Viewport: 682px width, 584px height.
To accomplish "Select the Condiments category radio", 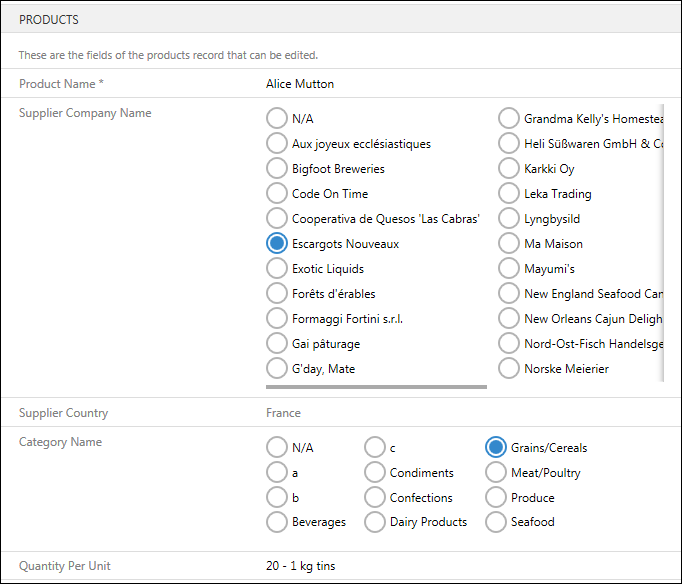I will click(375, 472).
